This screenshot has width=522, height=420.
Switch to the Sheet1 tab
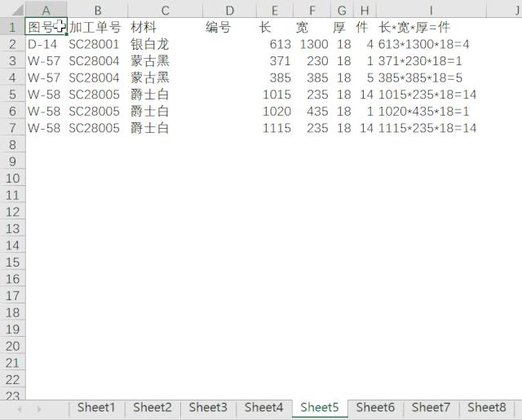coord(96,407)
